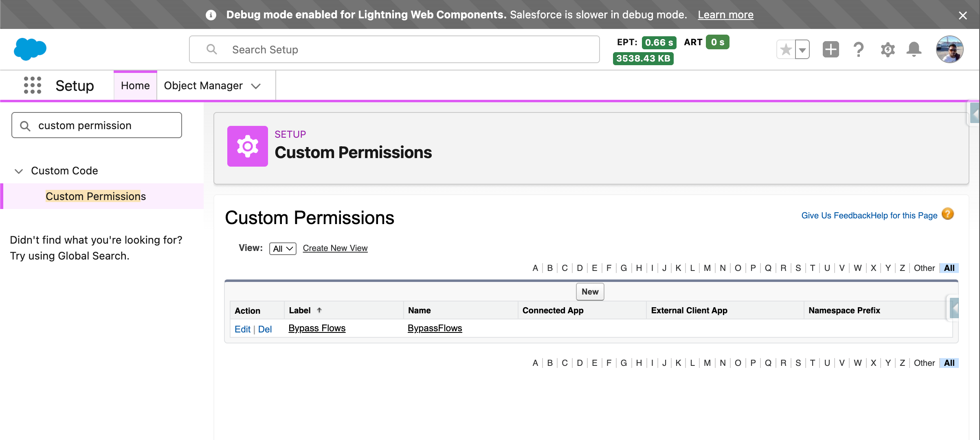The width and height of the screenshot is (980, 440).
Task: Open the Setup gear icon
Action: tap(888, 49)
